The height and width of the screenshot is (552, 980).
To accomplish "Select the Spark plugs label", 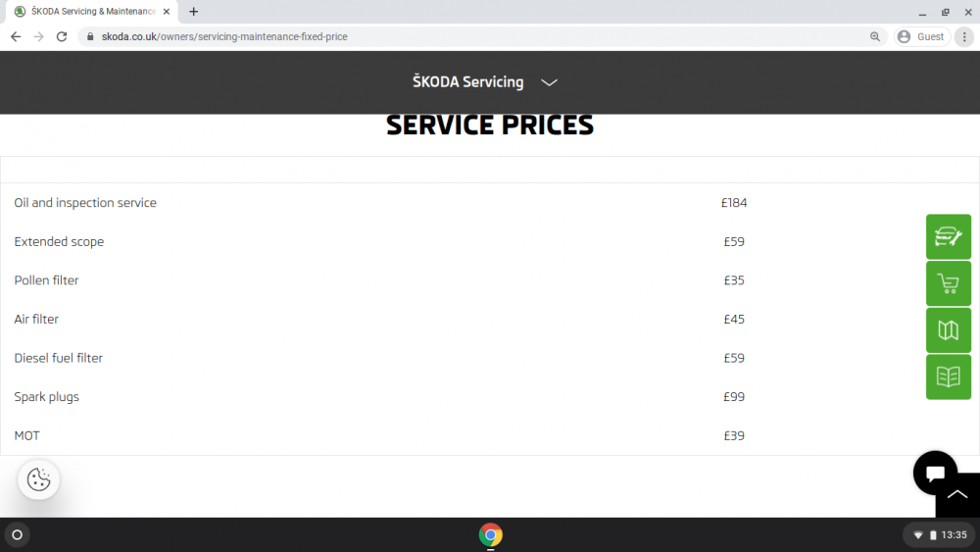I will (46, 397).
